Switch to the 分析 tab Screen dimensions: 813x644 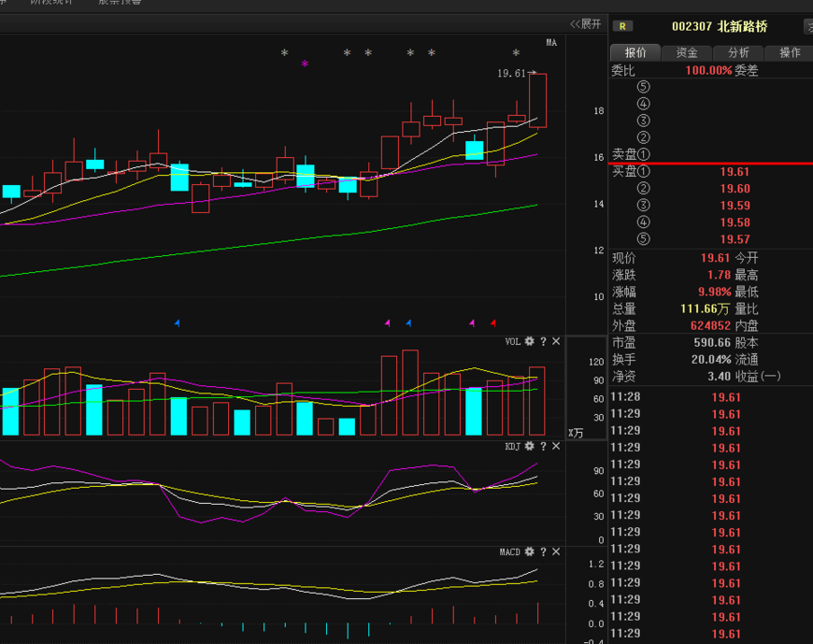(738, 52)
